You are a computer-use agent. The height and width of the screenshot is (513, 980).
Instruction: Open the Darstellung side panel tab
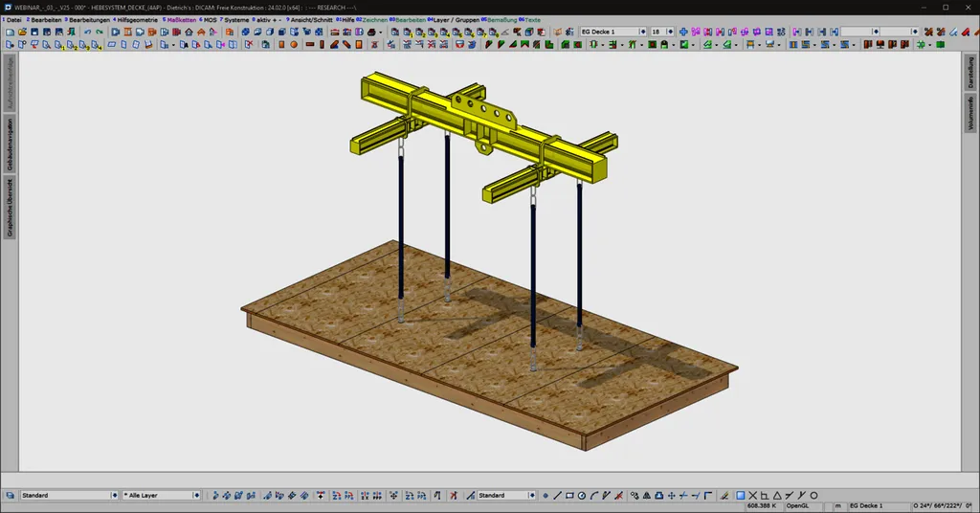point(971,72)
